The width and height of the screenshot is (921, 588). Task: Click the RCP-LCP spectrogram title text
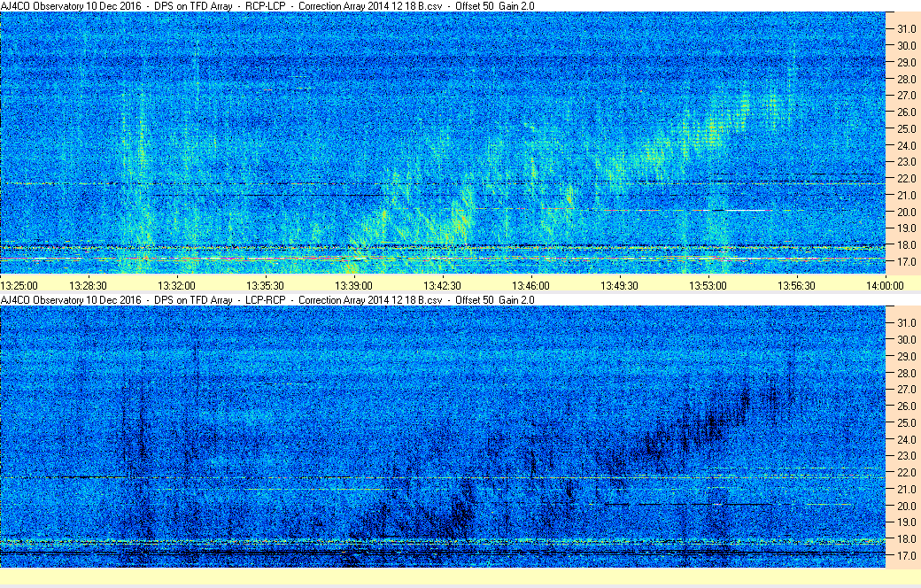coord(267,6)
